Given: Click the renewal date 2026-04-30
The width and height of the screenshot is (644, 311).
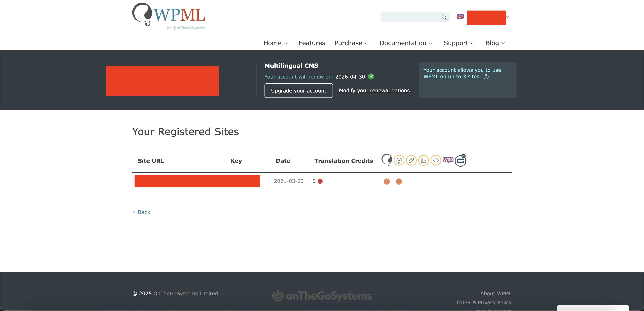Looking at the screenshot, I should click(350, 77).
